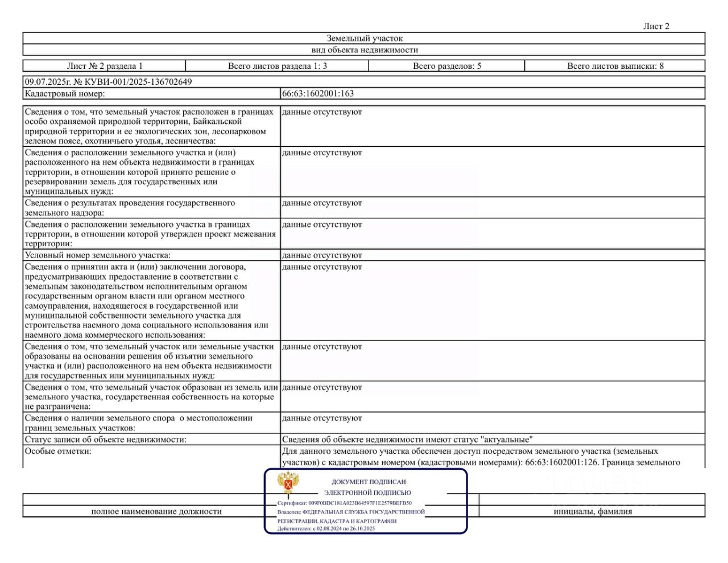Click 'Условный номер земельного участка' row label

[x=97, y=255]
